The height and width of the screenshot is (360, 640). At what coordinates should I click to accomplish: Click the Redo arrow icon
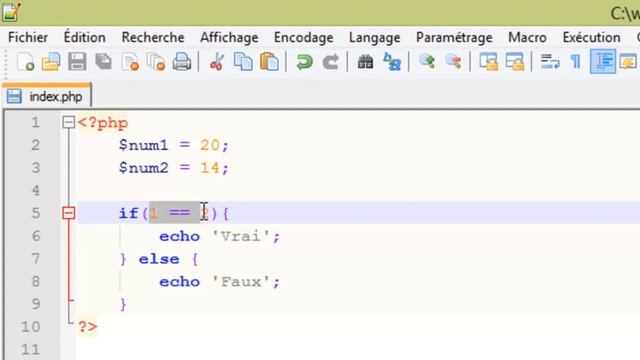tap(330, 62)
